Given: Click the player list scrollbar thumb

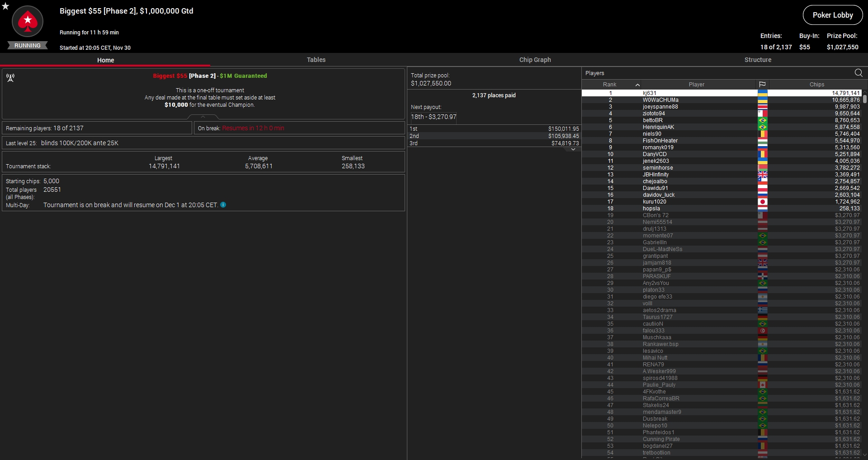Looking at the screenshot, I should (865, 99).
